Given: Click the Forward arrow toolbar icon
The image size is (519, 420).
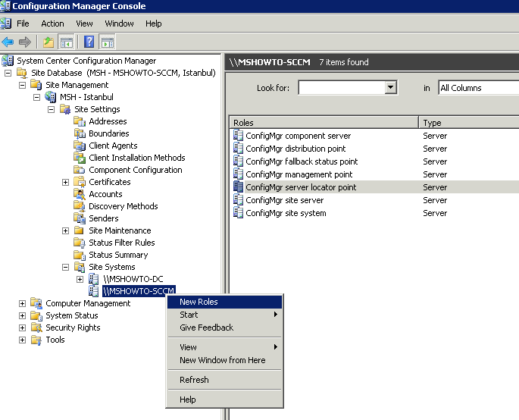Looking at the screenshot, I should point(25,42).
